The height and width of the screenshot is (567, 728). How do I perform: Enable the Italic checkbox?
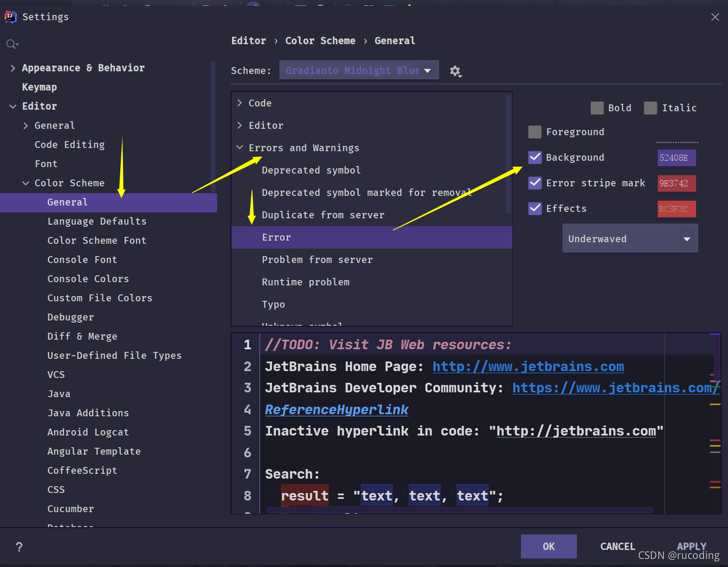(650, 108)
